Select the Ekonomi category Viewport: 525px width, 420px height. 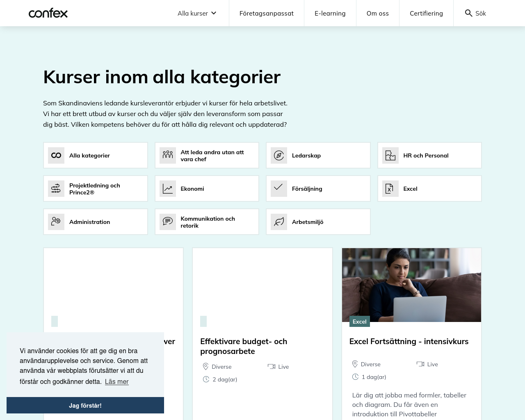(207, 189)
